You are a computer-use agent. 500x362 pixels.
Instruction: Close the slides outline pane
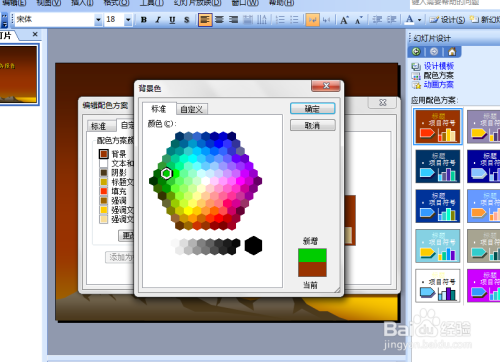[x=35, y=34]
